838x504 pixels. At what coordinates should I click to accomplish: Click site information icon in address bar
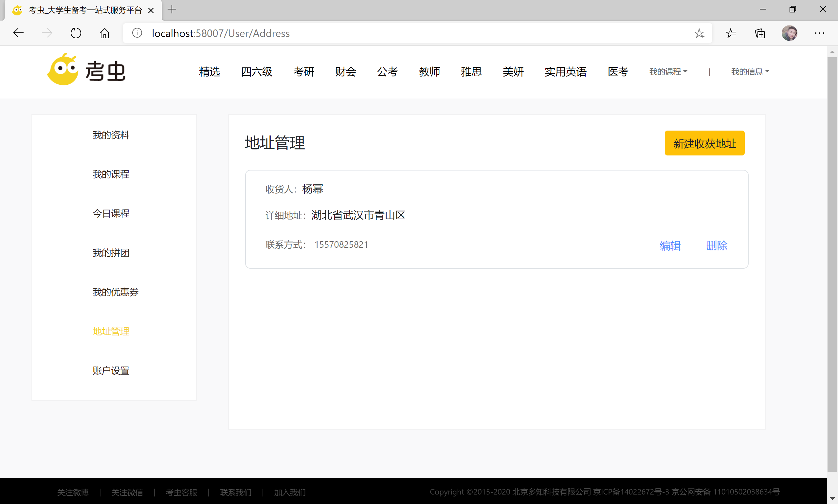pyautogui.click(x=137, y=33)
